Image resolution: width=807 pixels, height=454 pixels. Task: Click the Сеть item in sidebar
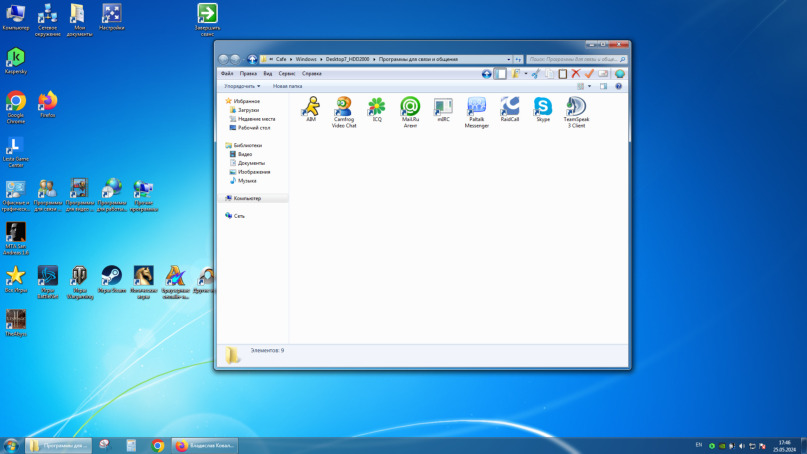click(x=239, y=216)
